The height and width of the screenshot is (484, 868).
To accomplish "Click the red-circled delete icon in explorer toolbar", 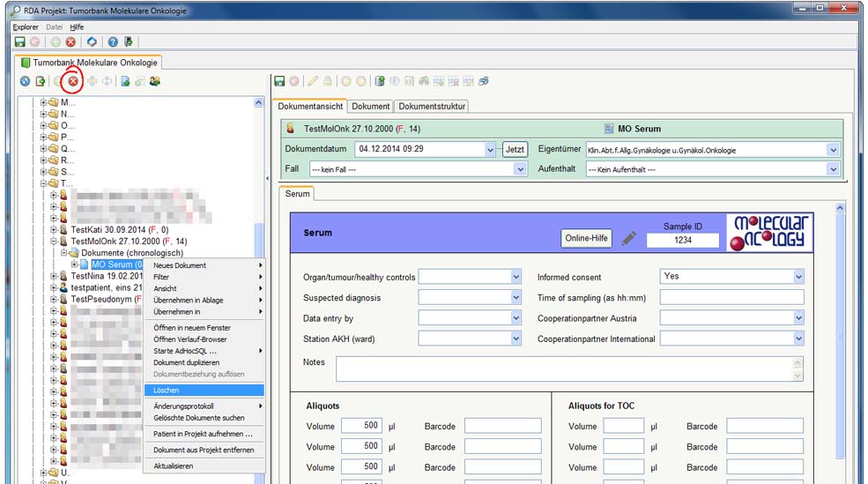I will [x=74, y=82].
